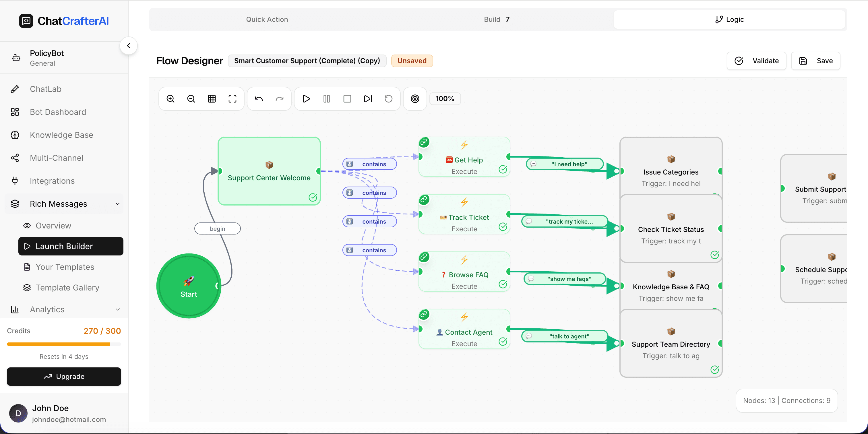This screenshot has height=434, width=868.
Task: Open Knowledge Base from the sidebar
Action: 61,135
